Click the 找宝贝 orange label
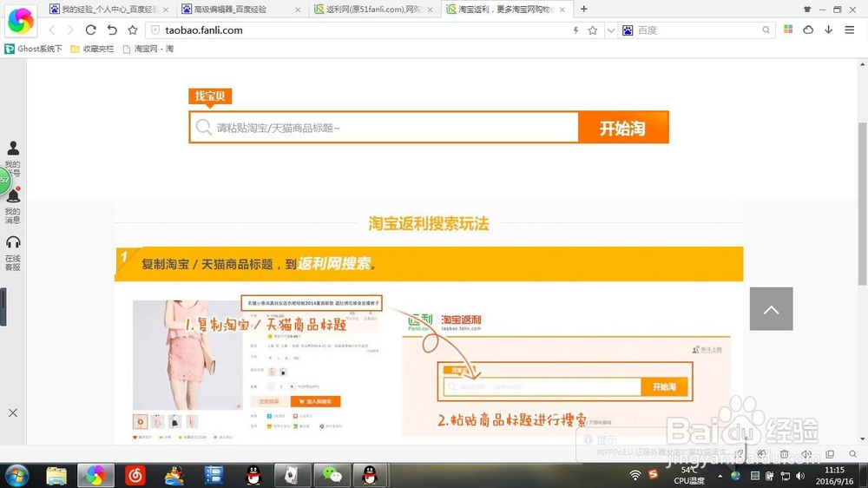868x488 pixels. coord(210,96)
